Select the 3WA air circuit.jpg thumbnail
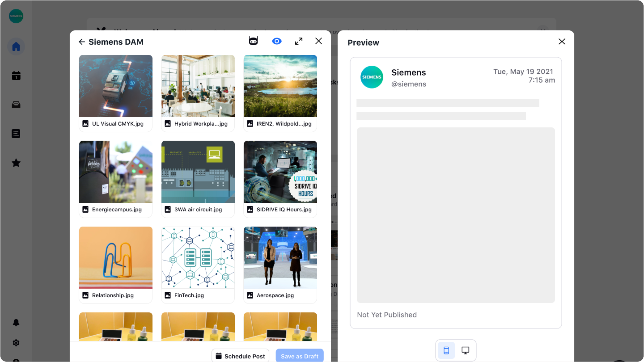This screenshot has width=644, height=362. 198,172
